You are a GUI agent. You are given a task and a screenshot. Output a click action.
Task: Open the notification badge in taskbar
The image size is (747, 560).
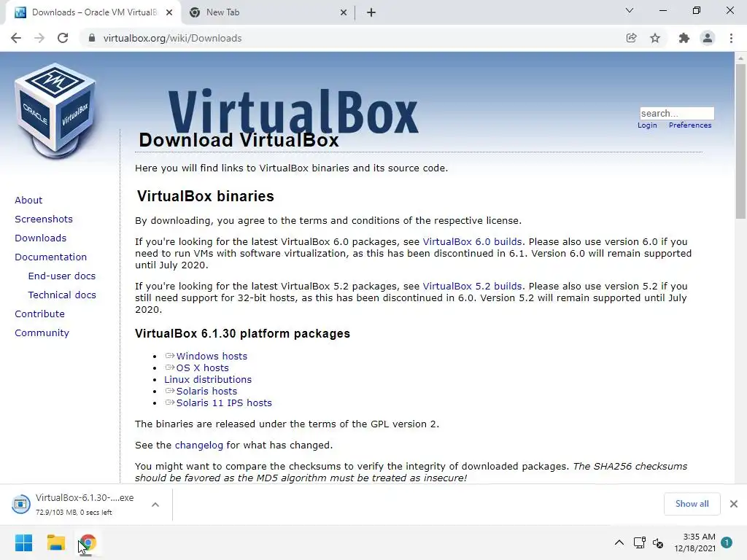pyautogui.click(x=727, y=542)
